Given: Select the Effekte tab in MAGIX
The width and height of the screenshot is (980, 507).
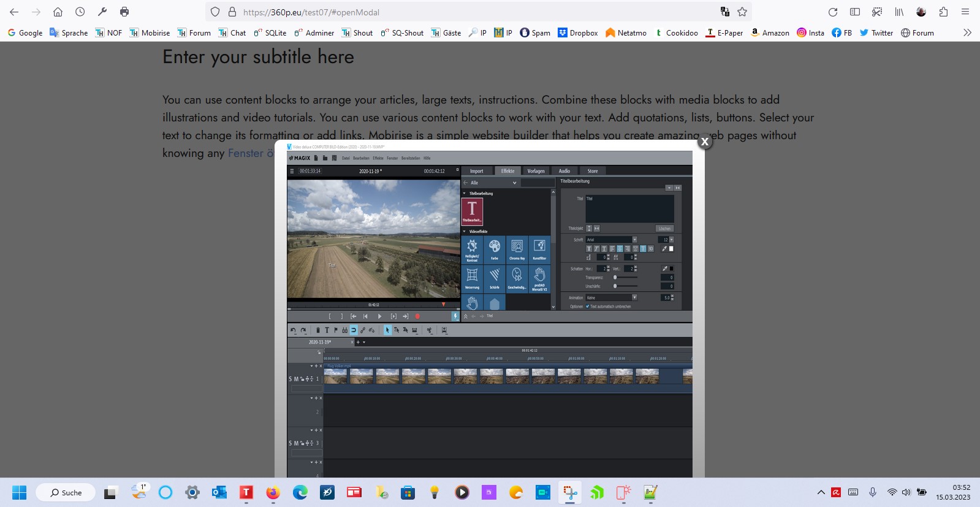Looking at the screenshot, I should (507, 171).
